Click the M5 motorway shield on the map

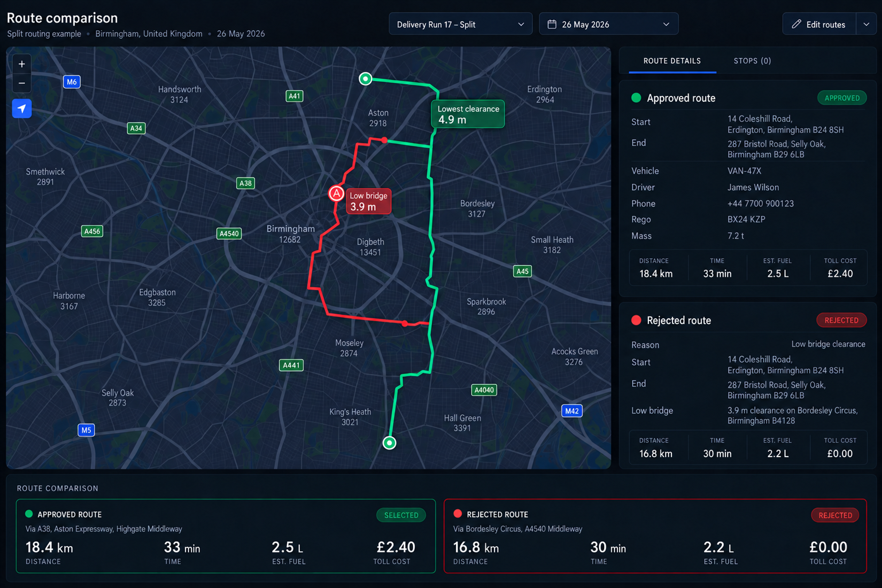86,430
